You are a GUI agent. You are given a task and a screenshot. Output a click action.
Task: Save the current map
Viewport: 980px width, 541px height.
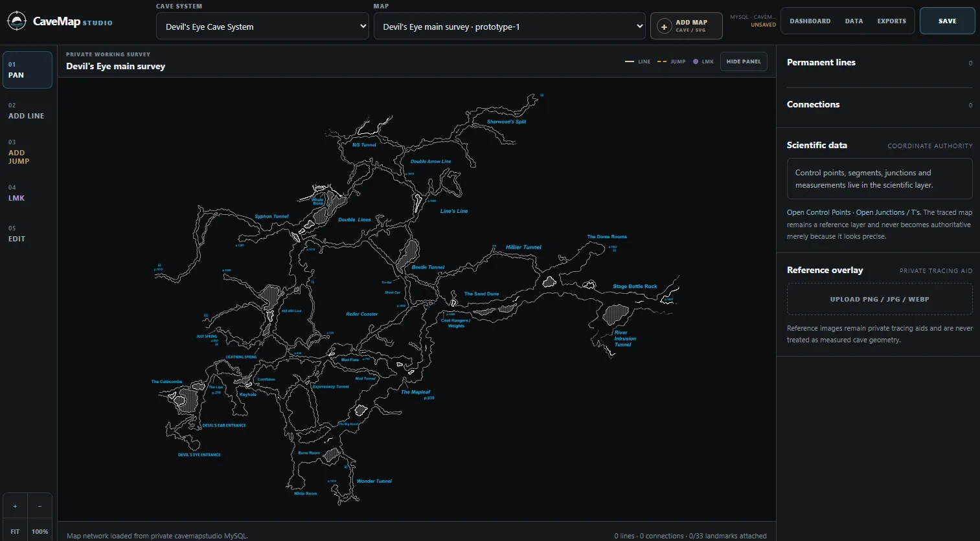(x=947, y=21)
